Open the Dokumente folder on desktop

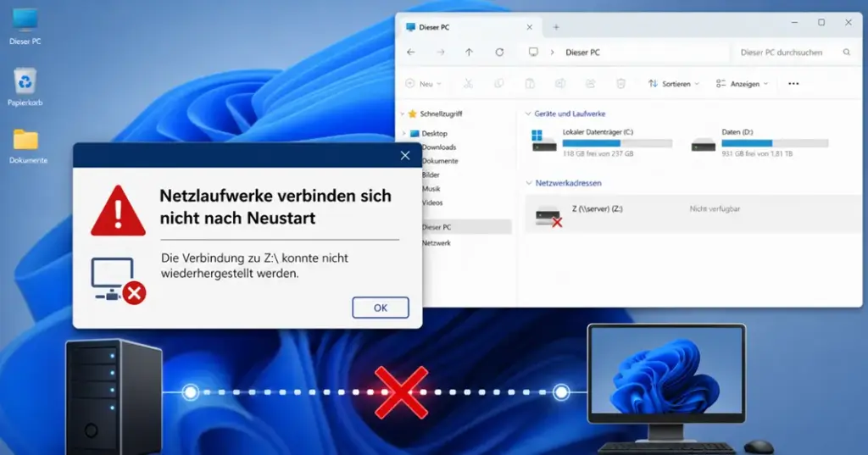pyautogui.click(x=26, y=146)
